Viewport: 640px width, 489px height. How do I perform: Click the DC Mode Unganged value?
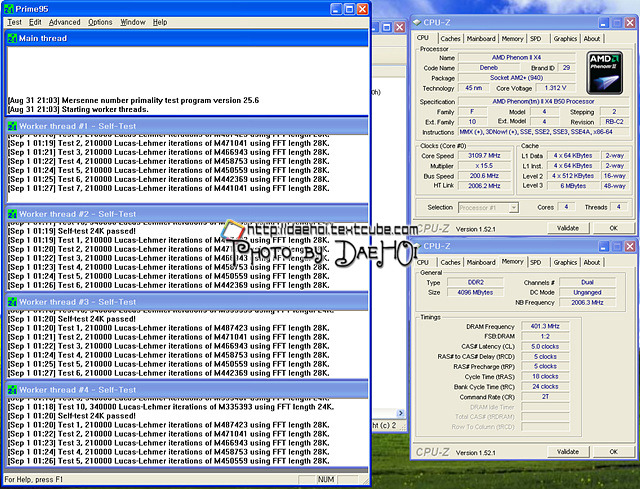click(x=587, y=292)
